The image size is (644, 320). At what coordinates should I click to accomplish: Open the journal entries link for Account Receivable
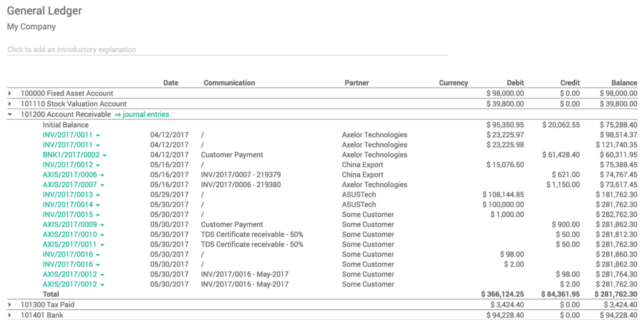pos(142,114)
